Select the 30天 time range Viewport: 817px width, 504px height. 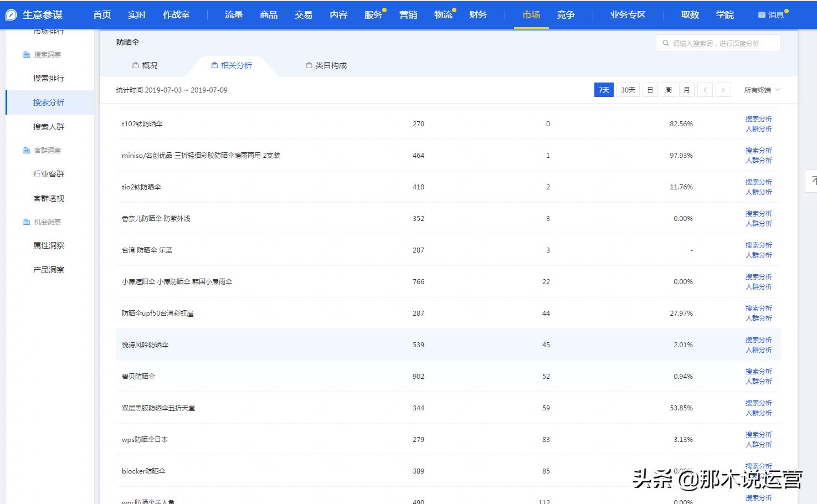click(628, 89)
